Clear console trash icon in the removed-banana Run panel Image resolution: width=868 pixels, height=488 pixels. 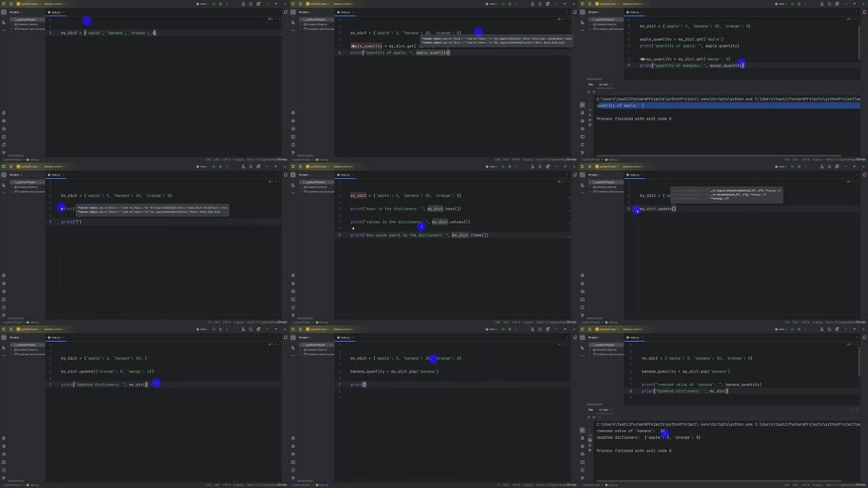click(x=590, y=451)
